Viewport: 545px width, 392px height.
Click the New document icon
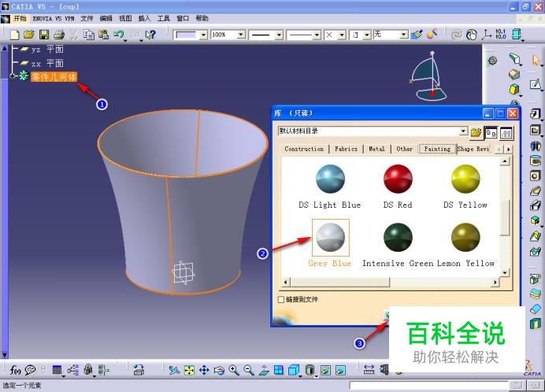click(x=15, y=35)
